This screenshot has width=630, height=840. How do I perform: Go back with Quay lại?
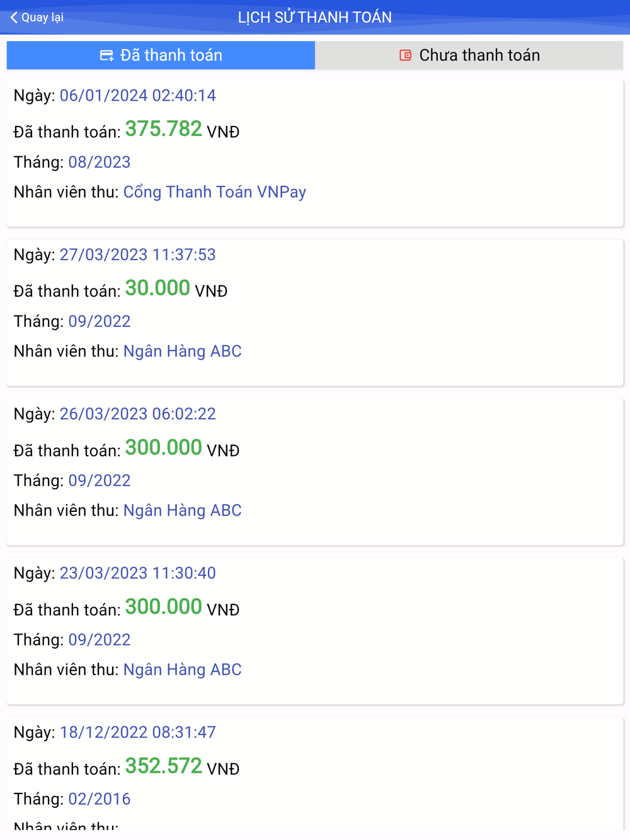[x=38, y=18]
